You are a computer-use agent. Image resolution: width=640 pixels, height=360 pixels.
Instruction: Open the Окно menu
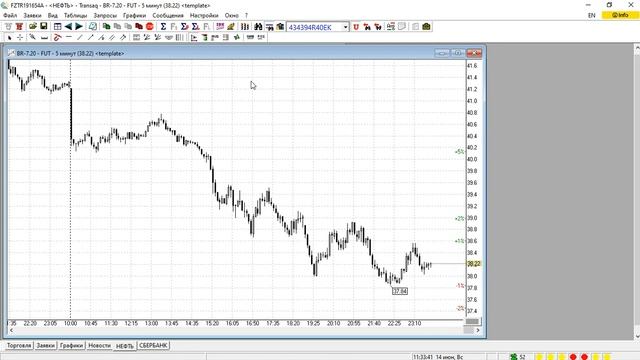(231, 16)
